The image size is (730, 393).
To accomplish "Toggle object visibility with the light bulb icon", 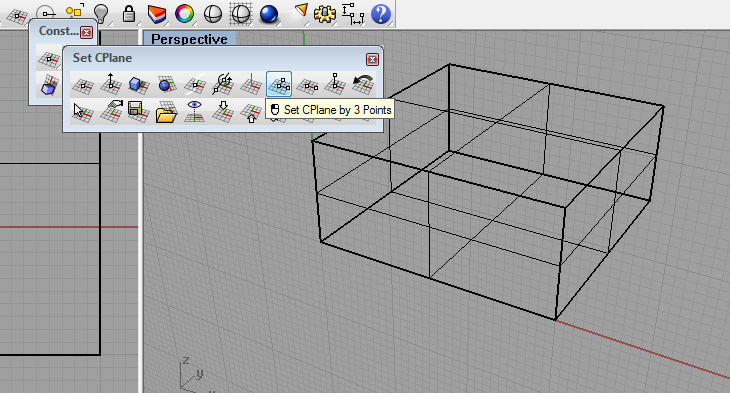I will 101,14.
